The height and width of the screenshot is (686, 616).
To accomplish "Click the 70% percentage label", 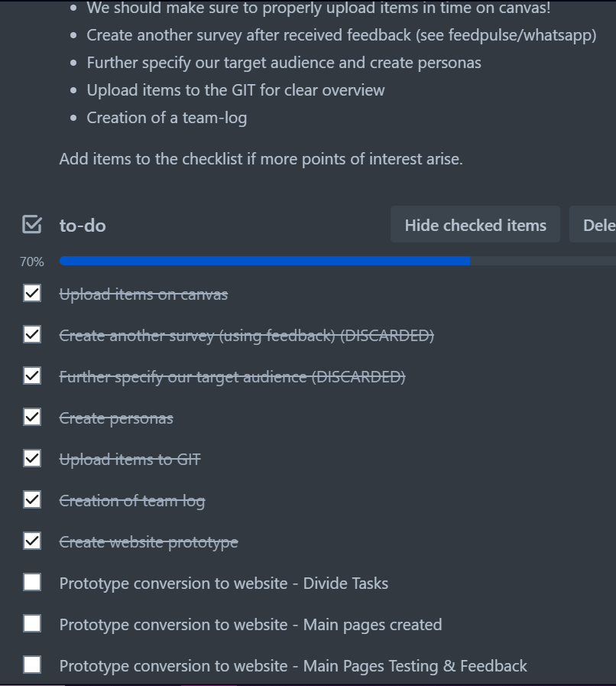I will click(x=31, y=261).
